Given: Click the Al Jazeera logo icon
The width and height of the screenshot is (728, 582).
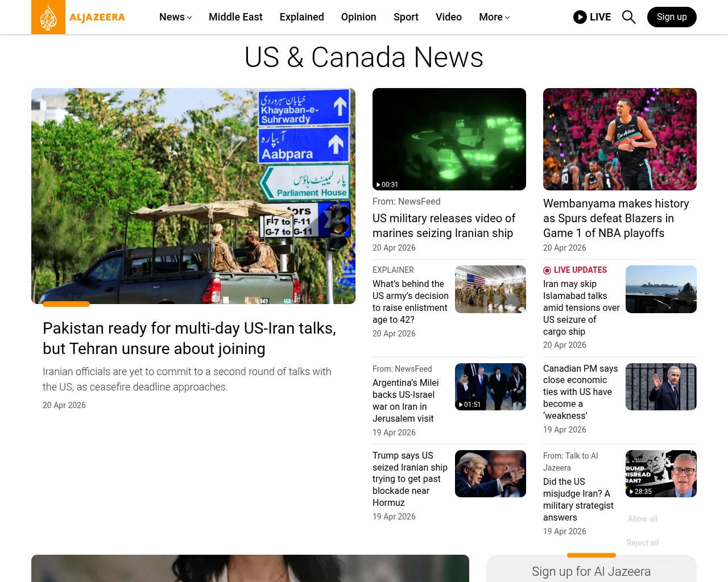Looking at the screenshot, I should tap(48, 17).
